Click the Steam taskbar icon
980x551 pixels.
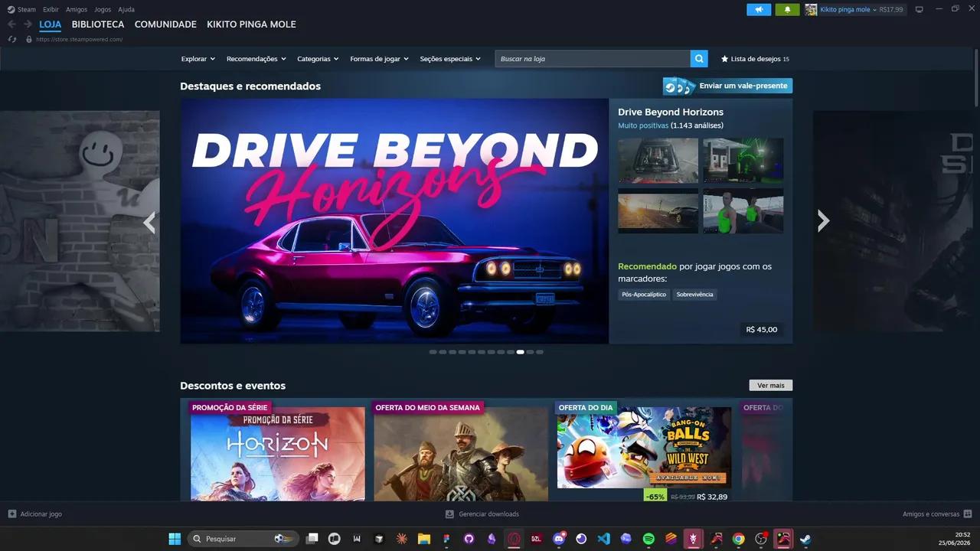[x=805, y=539]
